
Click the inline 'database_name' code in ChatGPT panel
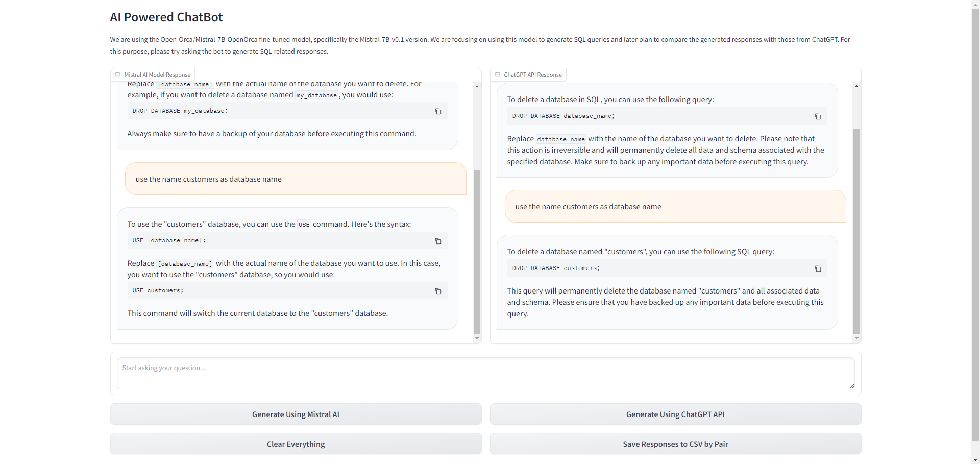point(561,139)
